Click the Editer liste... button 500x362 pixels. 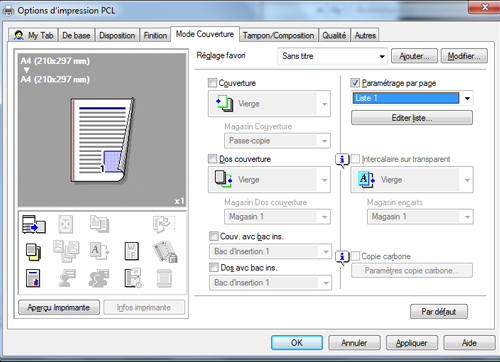pyautogui.click(x=412, y=118)
